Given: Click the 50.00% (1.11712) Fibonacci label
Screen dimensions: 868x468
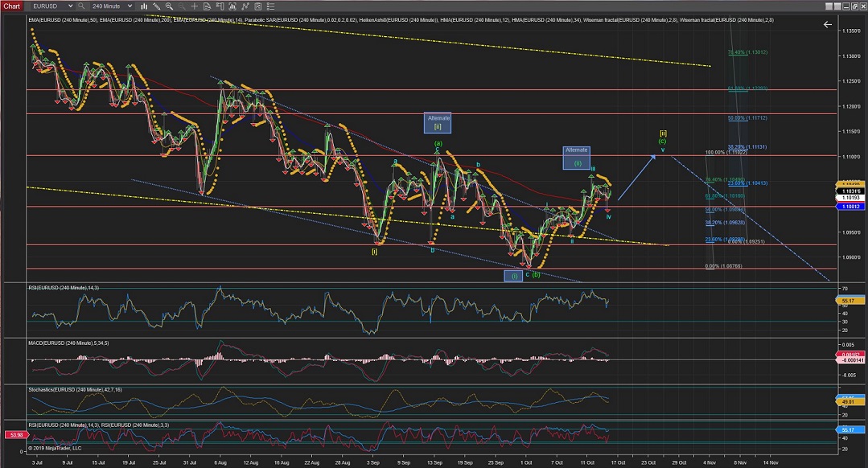Looking at the screenshot, I should 747,118.
